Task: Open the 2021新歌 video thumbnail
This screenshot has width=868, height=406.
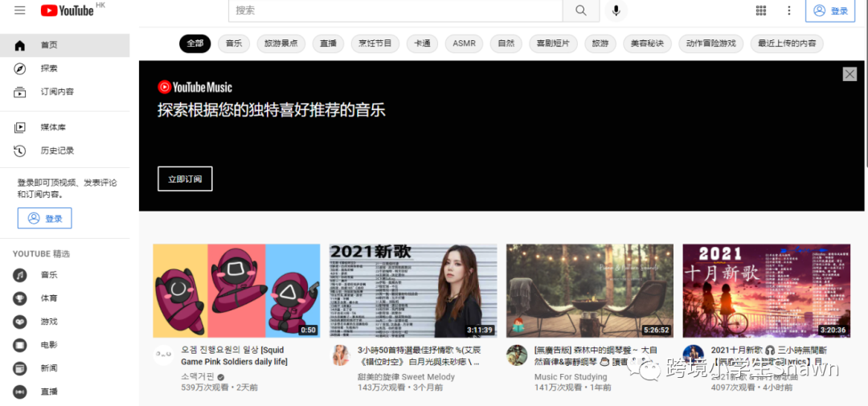Action: click(413, 291)
